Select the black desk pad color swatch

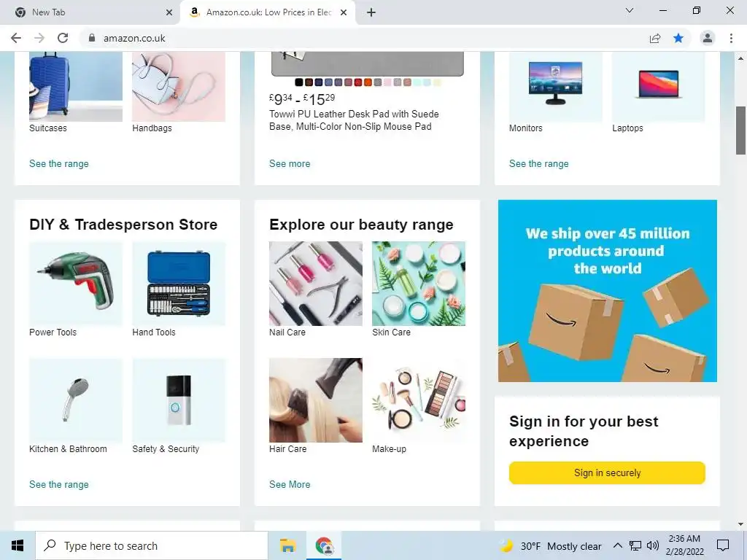[298, 82]
